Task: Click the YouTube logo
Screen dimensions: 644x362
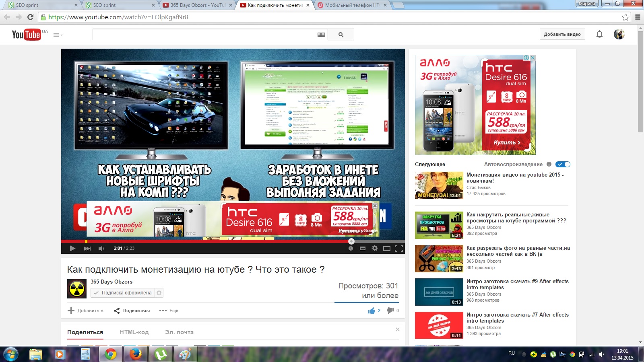Action: pyautogui.click(x=26, y=35)
